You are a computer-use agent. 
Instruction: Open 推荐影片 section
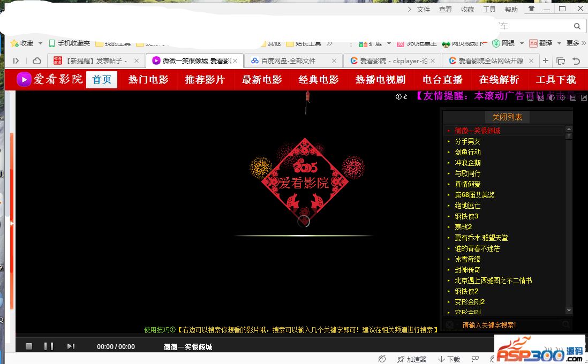(205, 79)
